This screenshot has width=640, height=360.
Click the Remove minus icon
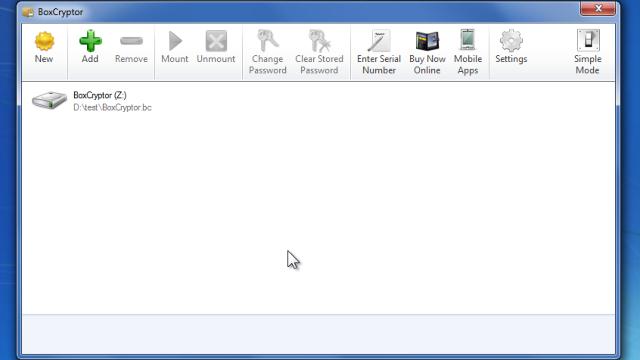[131, 41]
